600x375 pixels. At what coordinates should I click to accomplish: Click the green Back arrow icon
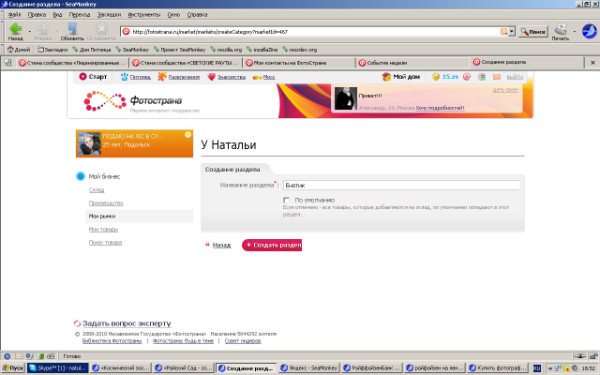16,29
